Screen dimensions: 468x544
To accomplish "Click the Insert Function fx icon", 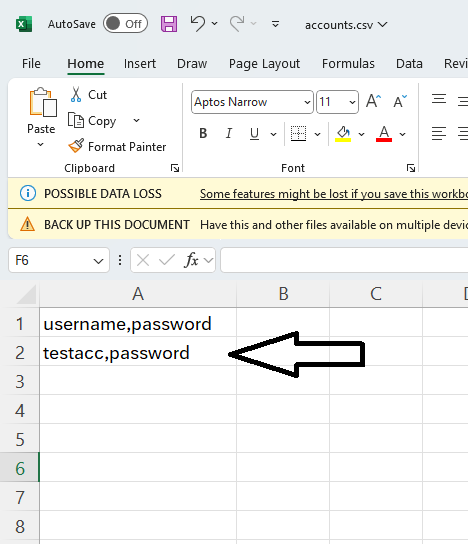I will [x=192, y=260].
